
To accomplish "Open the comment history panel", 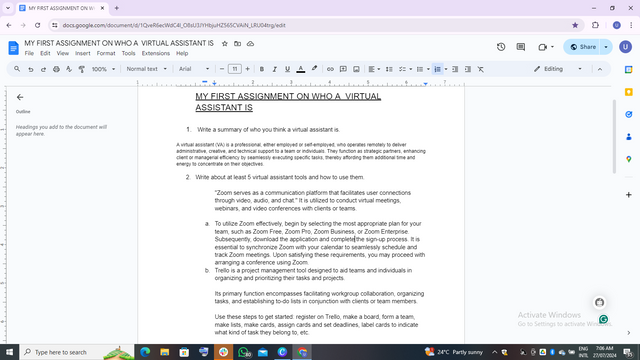I will (520, 47).
